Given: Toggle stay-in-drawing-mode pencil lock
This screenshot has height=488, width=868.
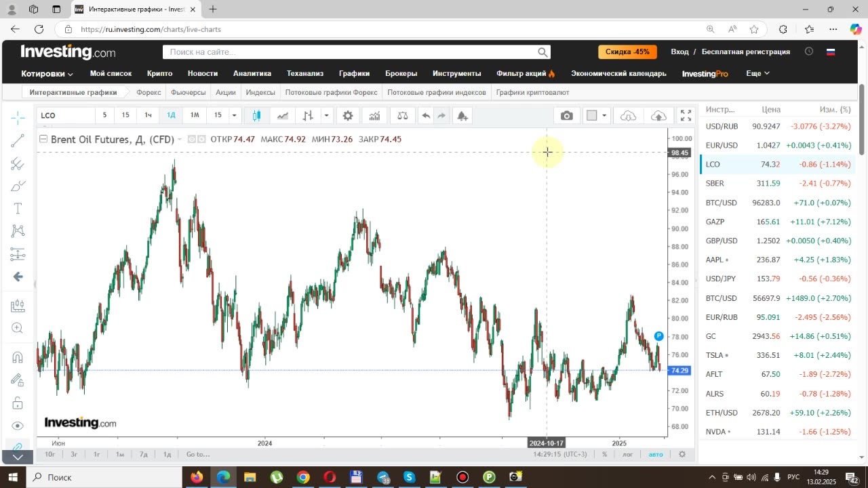Looking at the screenshot, I should click(18, 380).
